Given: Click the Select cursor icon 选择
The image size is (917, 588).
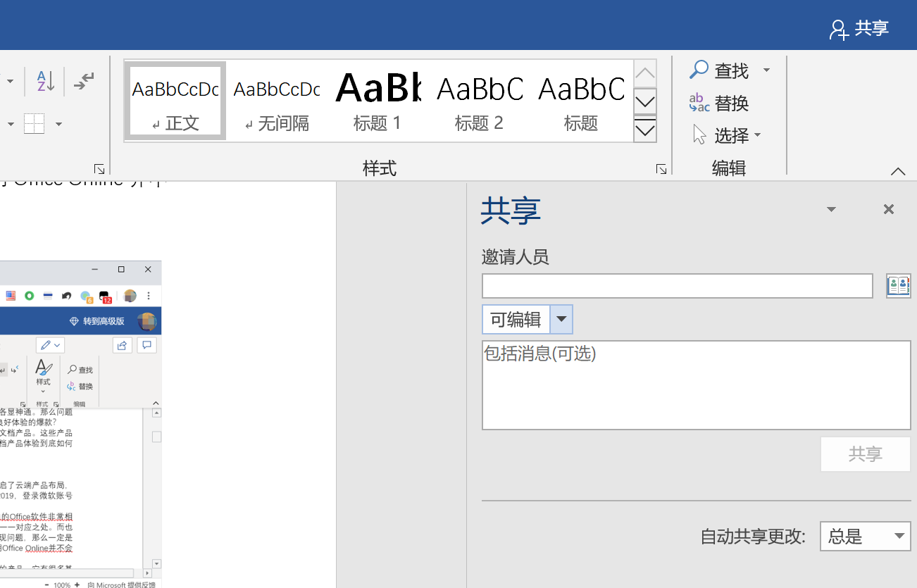Looking at the screenshot, I should [699, 135].
